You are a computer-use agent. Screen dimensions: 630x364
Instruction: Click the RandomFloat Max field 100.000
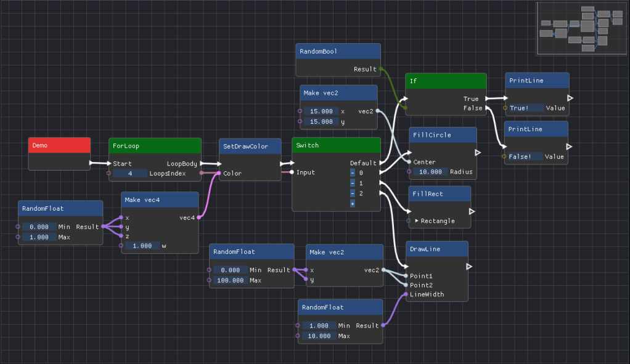pyautogui.click(x=230, y=280)
